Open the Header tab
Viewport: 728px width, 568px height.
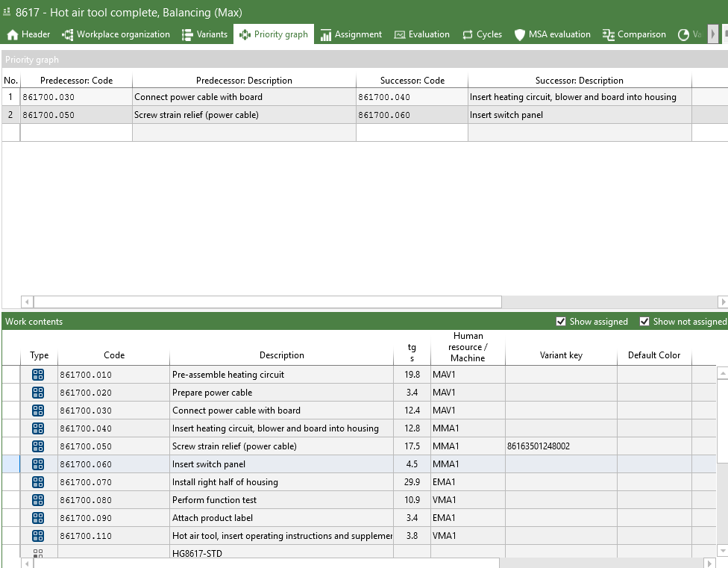[x=28, y=34]
